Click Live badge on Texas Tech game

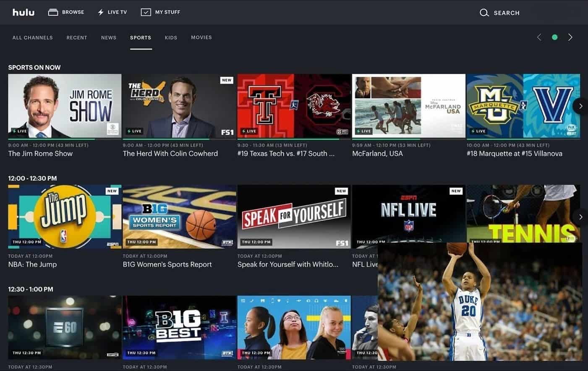coord(249,131)
